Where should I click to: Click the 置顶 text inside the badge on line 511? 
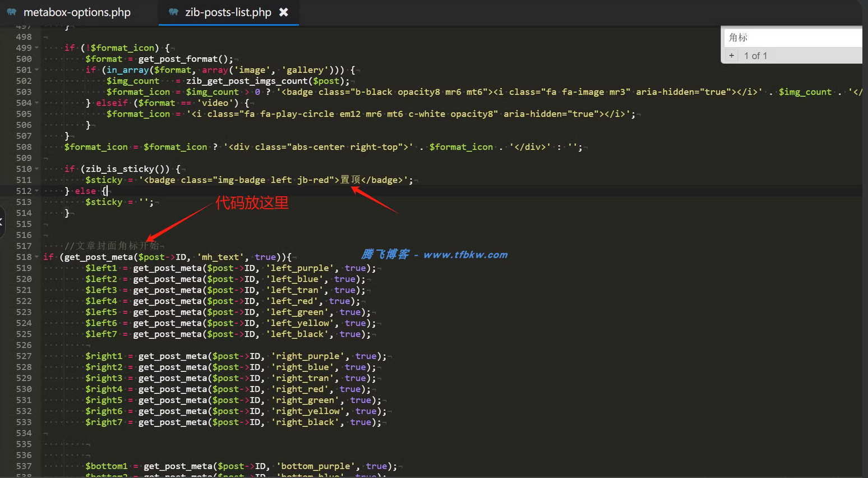pos(350,180)
